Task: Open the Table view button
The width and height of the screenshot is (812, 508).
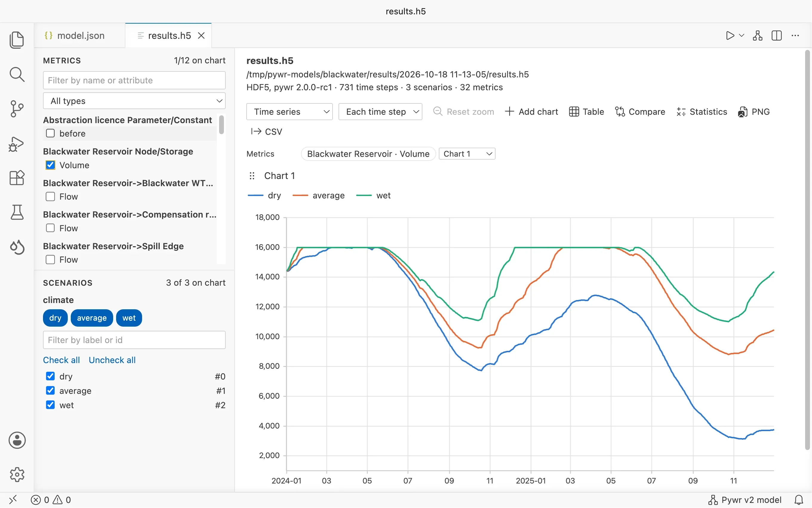Action: point(587,111)
